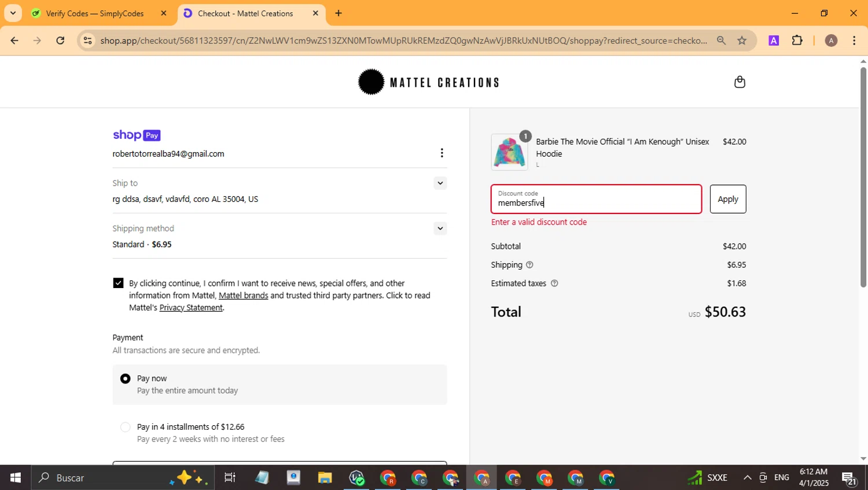This screenshot has height=490, width=868.
Task: Open the three-dot account options menu
Action: 442,153
